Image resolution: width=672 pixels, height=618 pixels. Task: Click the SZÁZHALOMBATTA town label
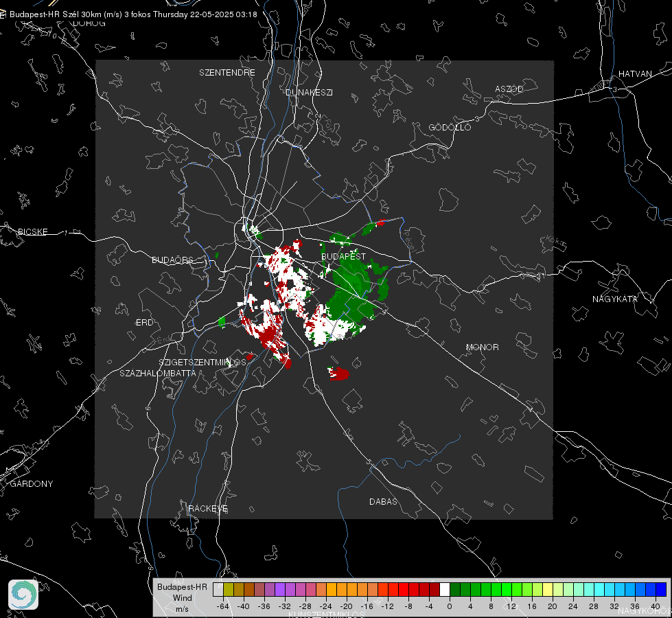point(158,373)
